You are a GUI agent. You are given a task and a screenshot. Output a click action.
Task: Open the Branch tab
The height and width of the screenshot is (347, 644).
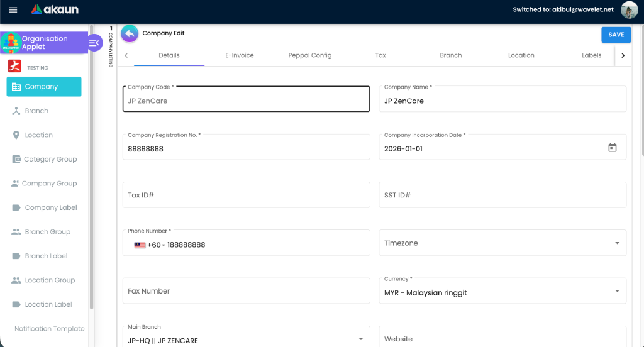pyautogui.click(x=450, y=55)
